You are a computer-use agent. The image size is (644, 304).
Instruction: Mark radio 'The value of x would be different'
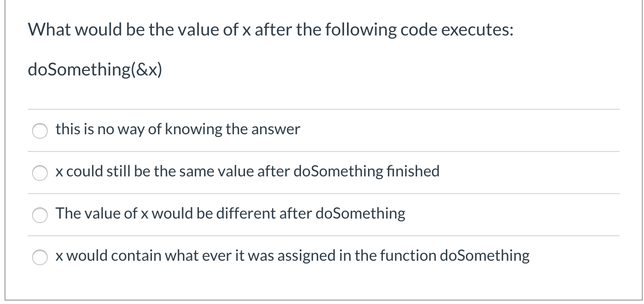point(40,215)
